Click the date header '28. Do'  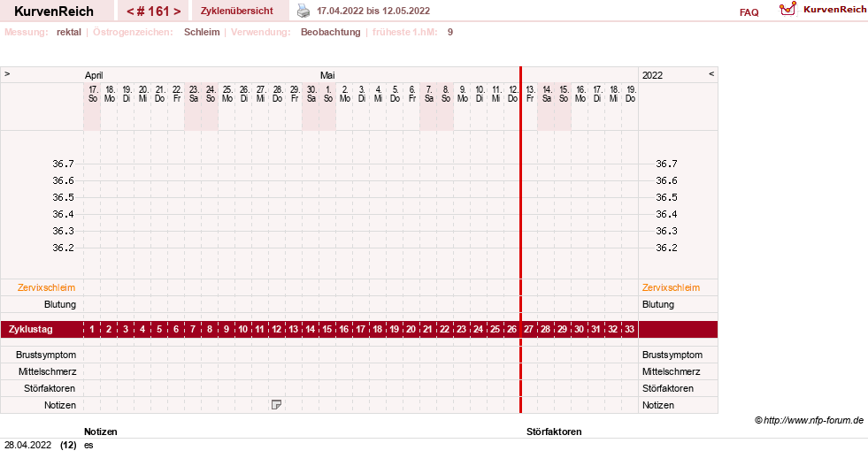[277, 94]
